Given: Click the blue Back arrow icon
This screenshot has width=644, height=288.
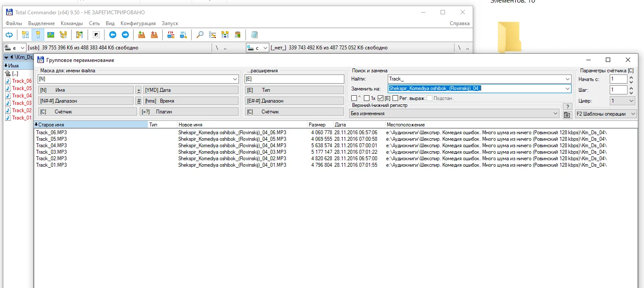Looking at the screenshot, I should coord(113,35).
